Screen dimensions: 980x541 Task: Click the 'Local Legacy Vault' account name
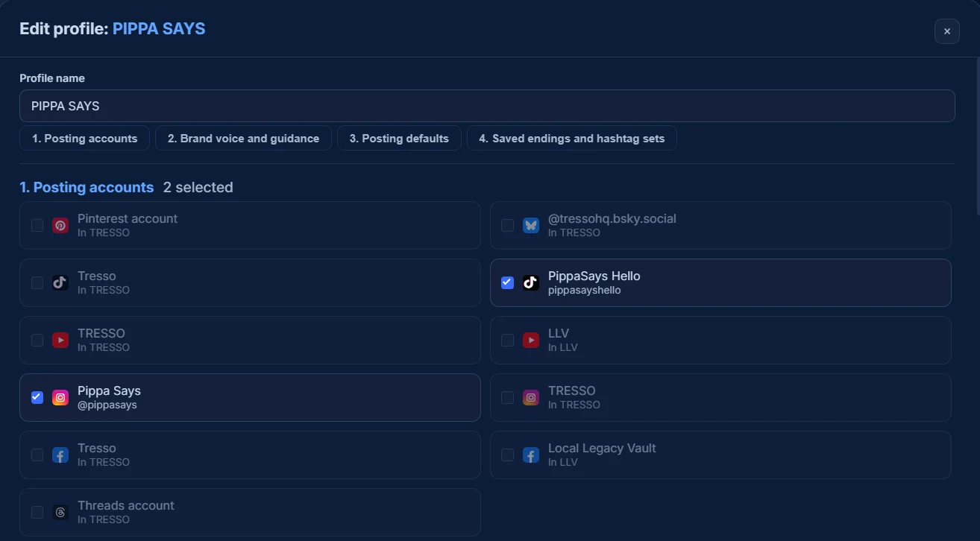pyautogui.click(x=602, y=448)
